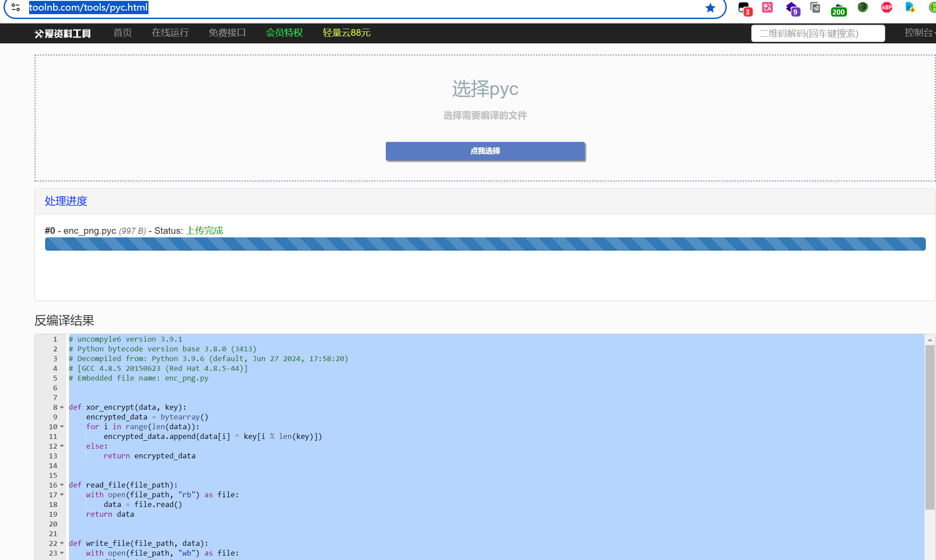936x560 pixels.
Task: Click the translate extension icon
Action: (768, 8)
